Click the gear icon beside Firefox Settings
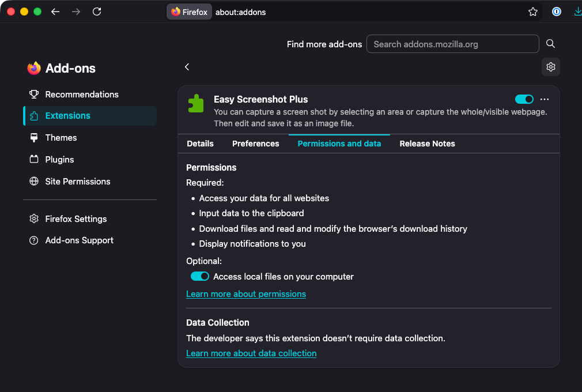This screenshot has height=392, width=582. (34, 218)
